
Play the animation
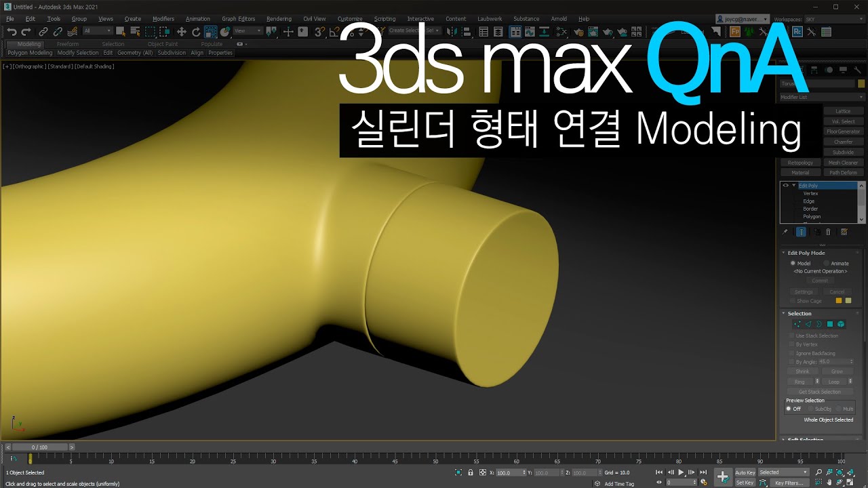tap(681, 472)
